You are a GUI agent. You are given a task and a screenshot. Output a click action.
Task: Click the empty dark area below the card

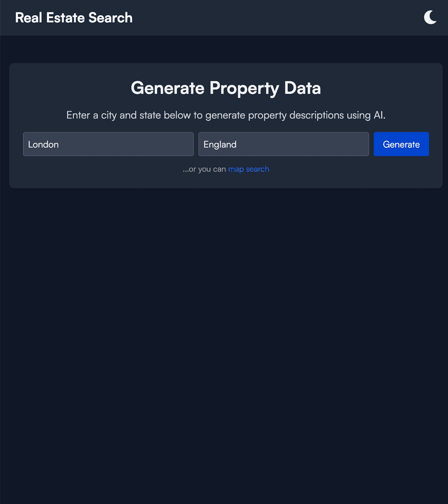click(x=224, y=346)
